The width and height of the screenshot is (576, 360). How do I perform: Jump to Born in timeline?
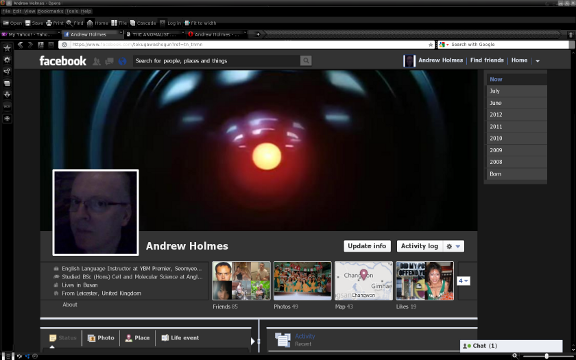[x=516, y=174]
